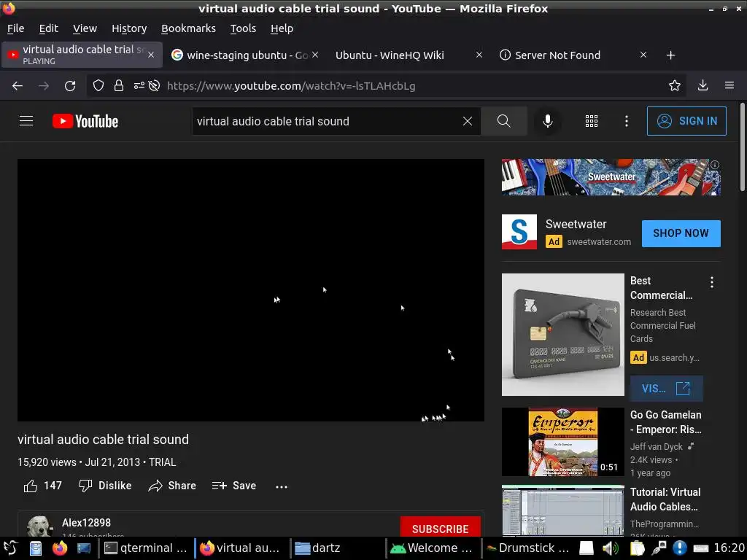Screen dimensions: 747x560
Task: Click the site security padlock icon
Action: [x=119, y=86]
